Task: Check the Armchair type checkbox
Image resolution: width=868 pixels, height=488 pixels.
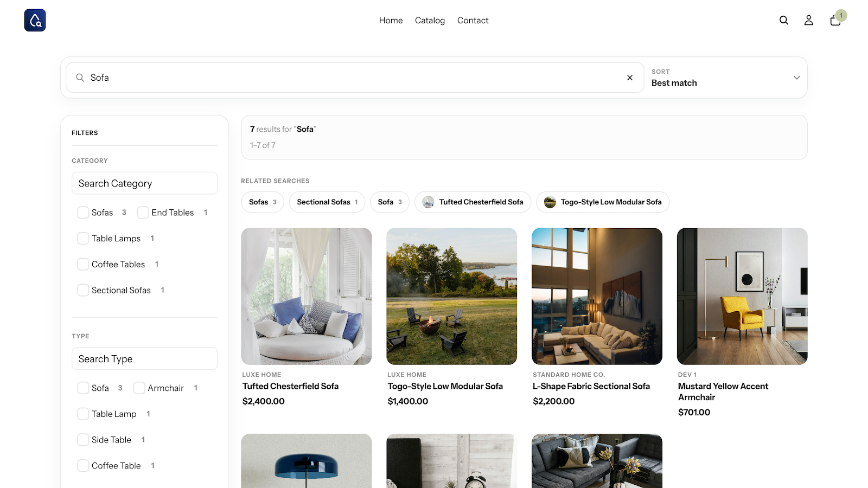Action: (139, 388)
